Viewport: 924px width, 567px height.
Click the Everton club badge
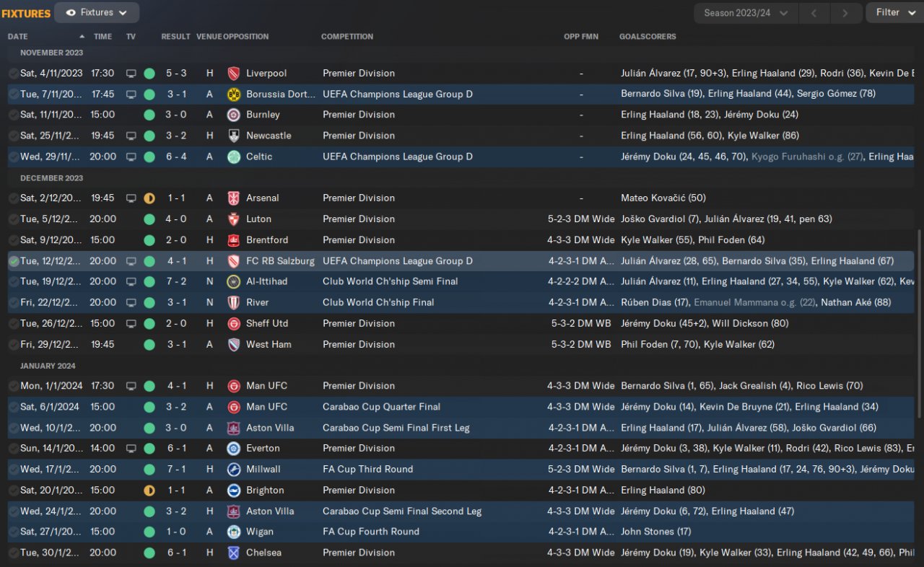(233, 449)
